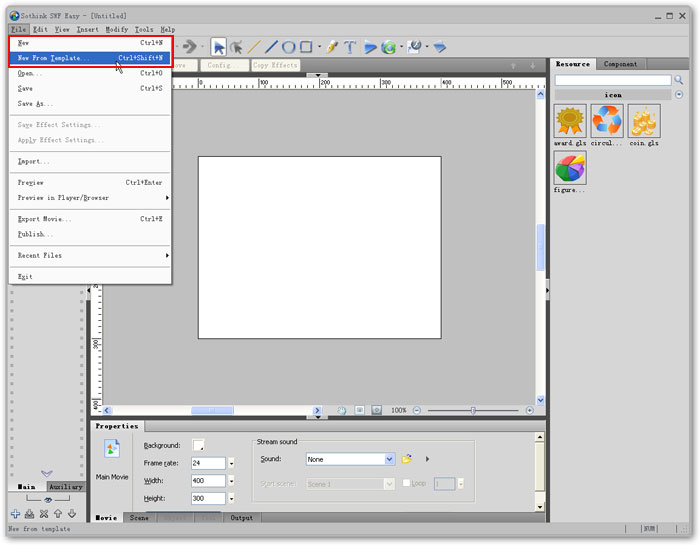Move item down with down-arrow icon
Viewport: 700px width, 545px height.
click(x=72, y=514)
